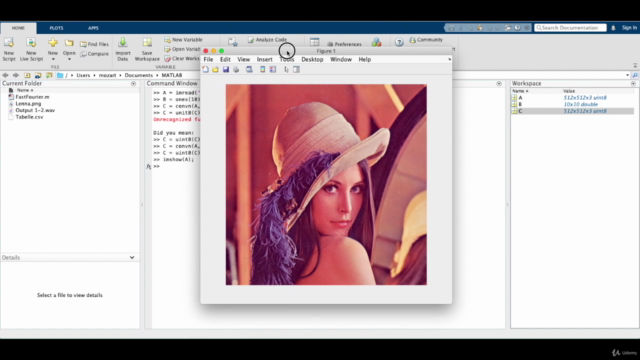Image resolution: width=640 pixels, height=360 pixels.
Task: Switch to the APPS ribbon tab
Action: (x=93, y=28)
